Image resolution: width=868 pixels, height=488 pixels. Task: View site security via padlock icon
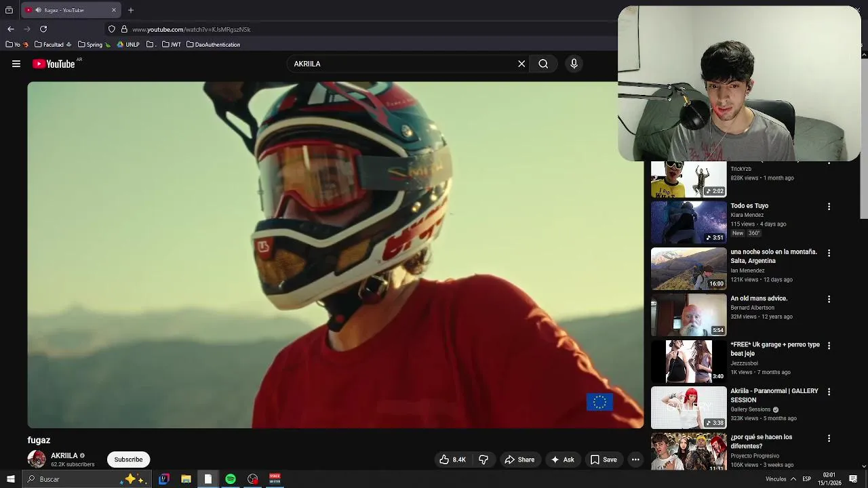click(x=124, y=29)
